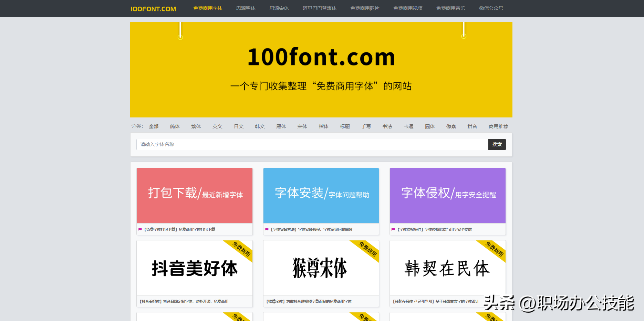The width and height of the screenshot is (644, 321).
Task: Click the yellow 100font.com banner
Action: [x=321, y=70]
